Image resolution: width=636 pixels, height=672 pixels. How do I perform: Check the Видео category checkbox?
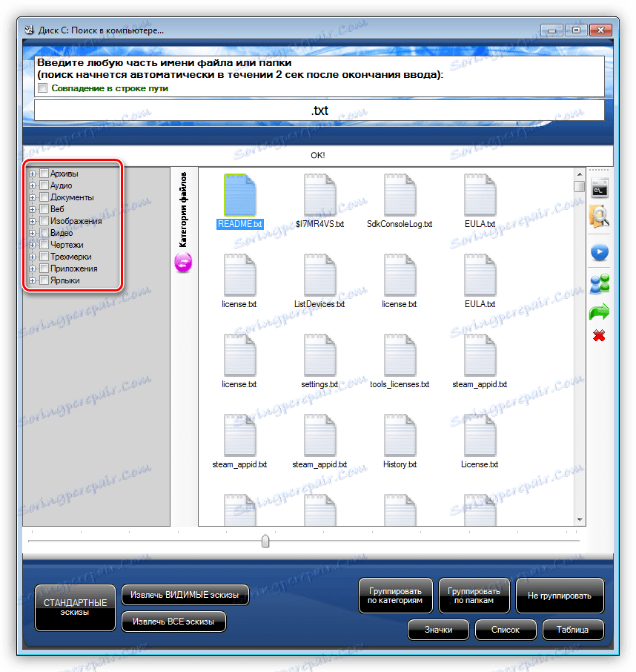pos(44,233)
